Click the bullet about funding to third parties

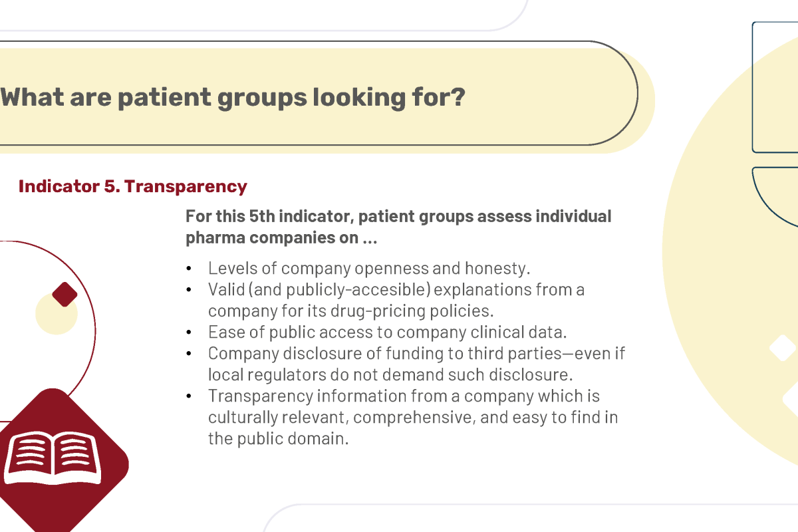pos(416,364)
